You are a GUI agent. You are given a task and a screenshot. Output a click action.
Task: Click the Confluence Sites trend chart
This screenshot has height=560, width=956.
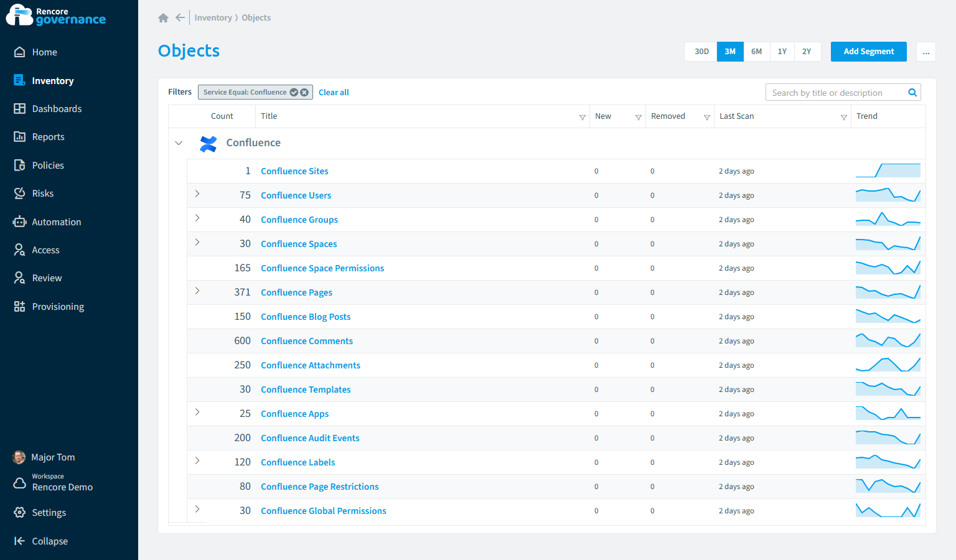888,170
